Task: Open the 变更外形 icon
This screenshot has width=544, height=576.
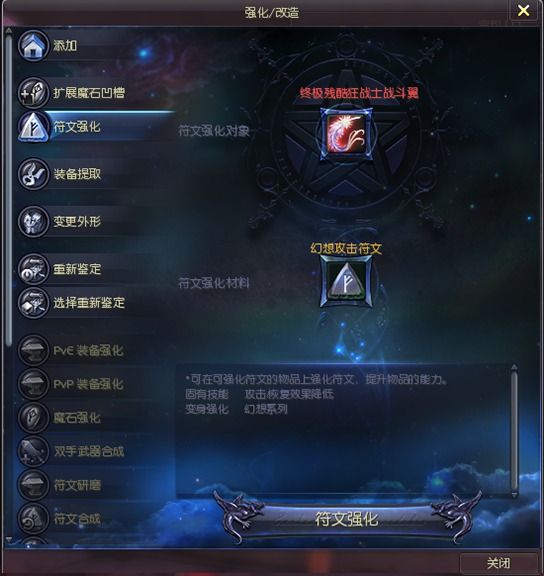Action: (33, 222)
